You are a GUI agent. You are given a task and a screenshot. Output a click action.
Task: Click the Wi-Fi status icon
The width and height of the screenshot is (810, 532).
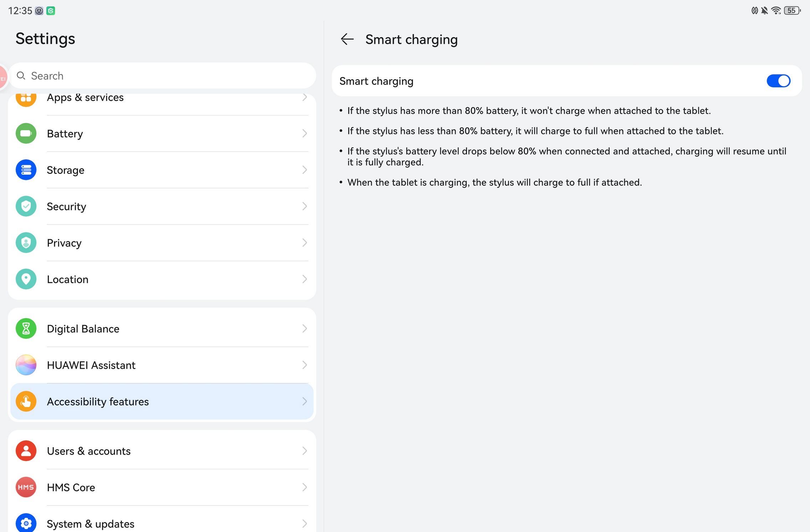click(776, 10)
